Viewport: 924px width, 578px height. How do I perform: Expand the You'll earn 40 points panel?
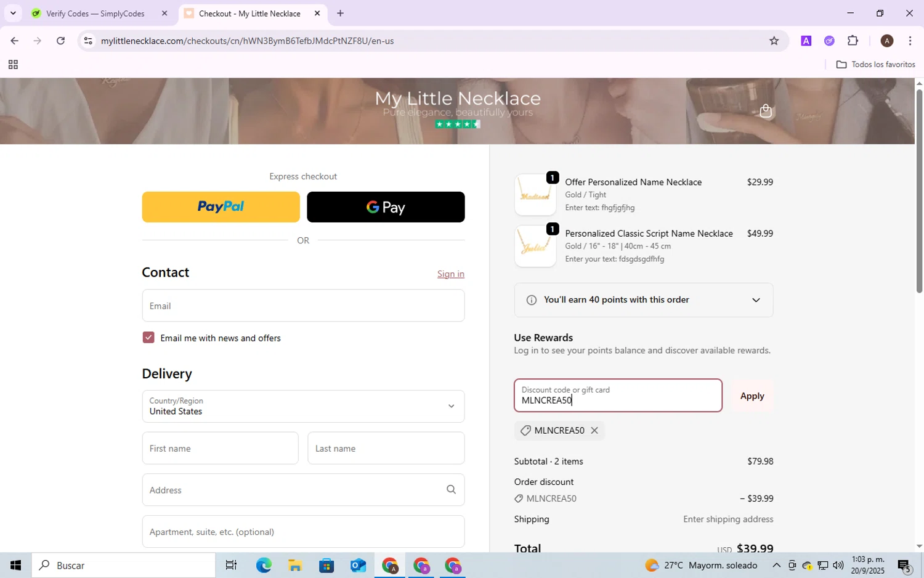[x=644, y=300]
